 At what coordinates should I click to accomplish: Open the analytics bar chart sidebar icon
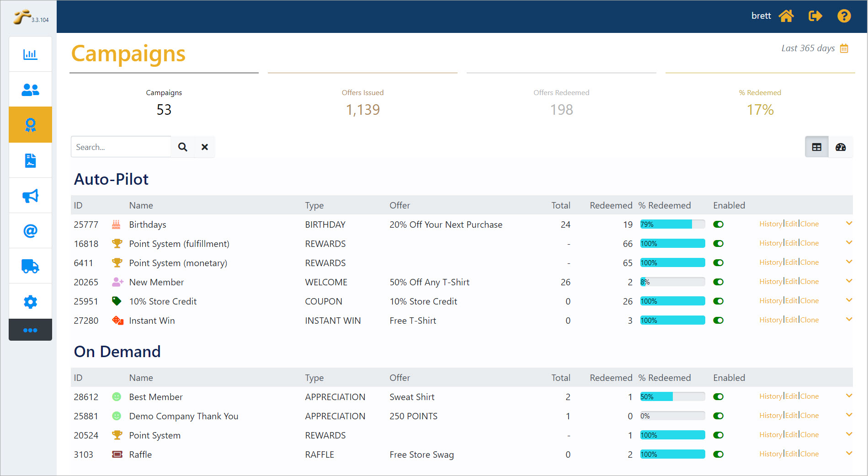(x=30, y=54)
